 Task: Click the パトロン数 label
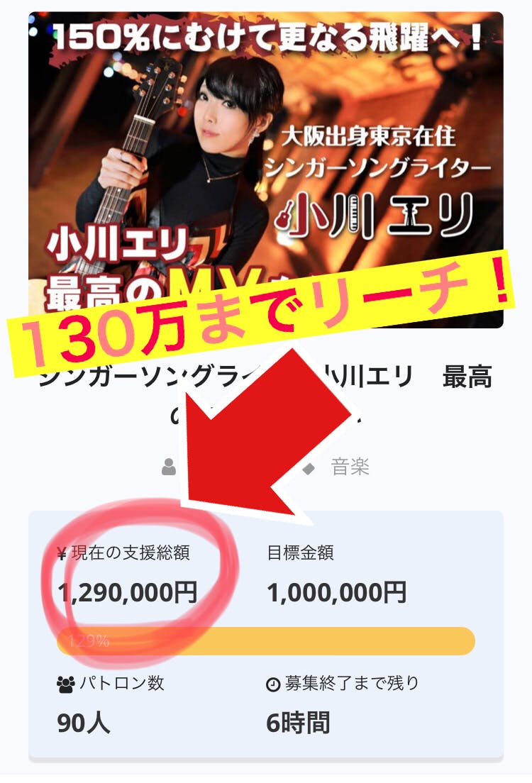click(121, 683)
